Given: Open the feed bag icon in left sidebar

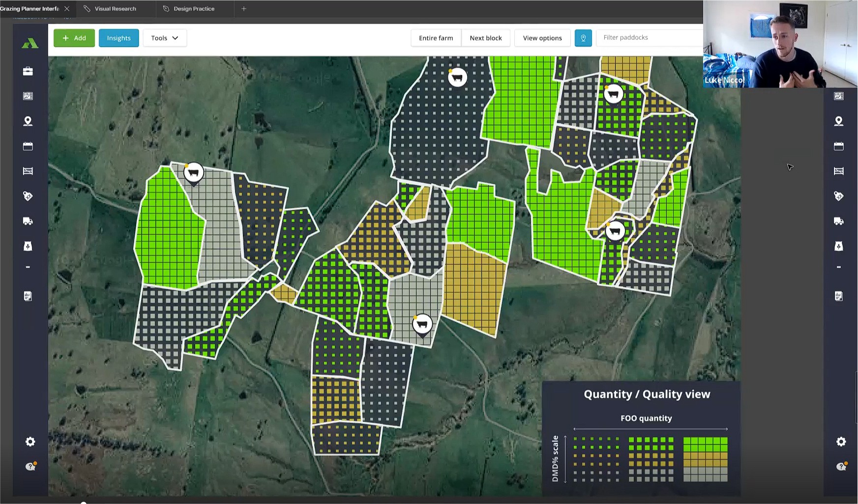Looking at the screenshot, I should click(28, 246).
